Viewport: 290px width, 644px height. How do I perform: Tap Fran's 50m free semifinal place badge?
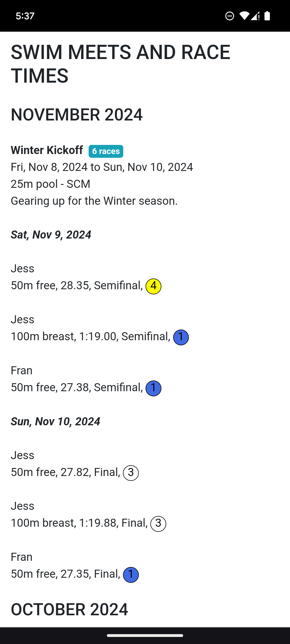coord(153,388)
